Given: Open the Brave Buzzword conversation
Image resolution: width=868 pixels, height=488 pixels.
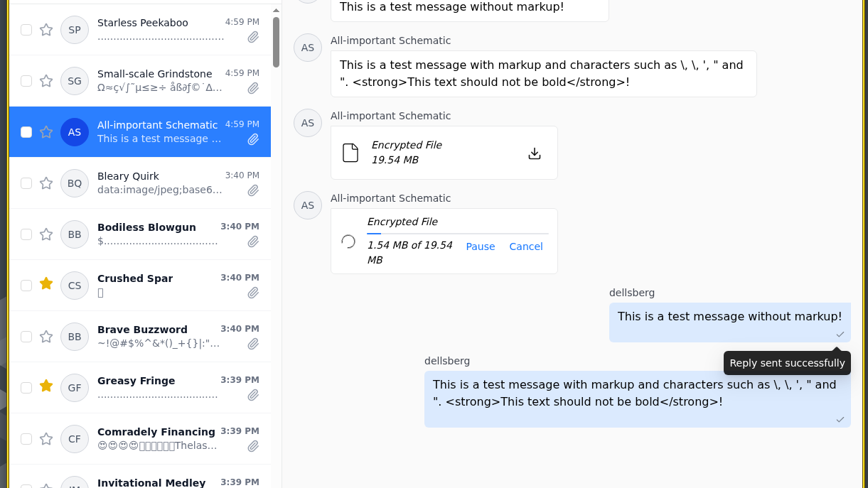Looking at the screenshot, I should (142, 337).
